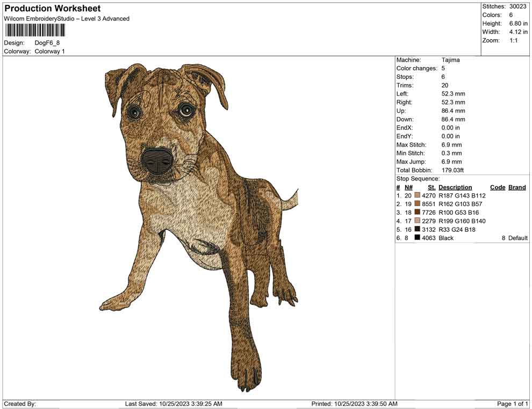532x409 pixels.
Task: Click the Min Stitch value '0.3 mm'
Action: (451, 153)
